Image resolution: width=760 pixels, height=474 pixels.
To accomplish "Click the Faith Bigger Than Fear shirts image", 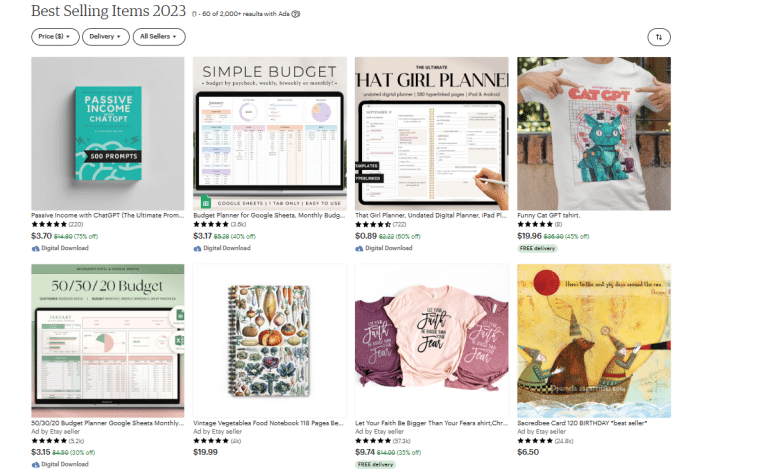I will pyautogui.click(x=432, y=341).
